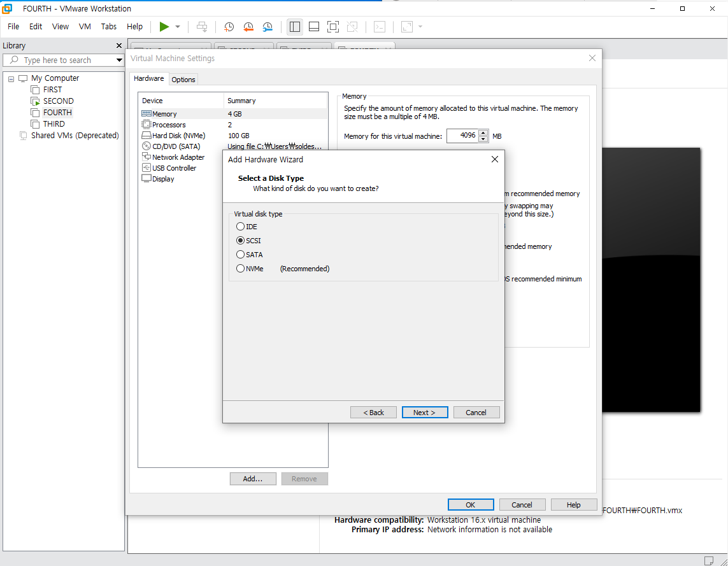728x566 pixels.
Task: Open the Tabs menu
Action: click(x=109, y=27)
